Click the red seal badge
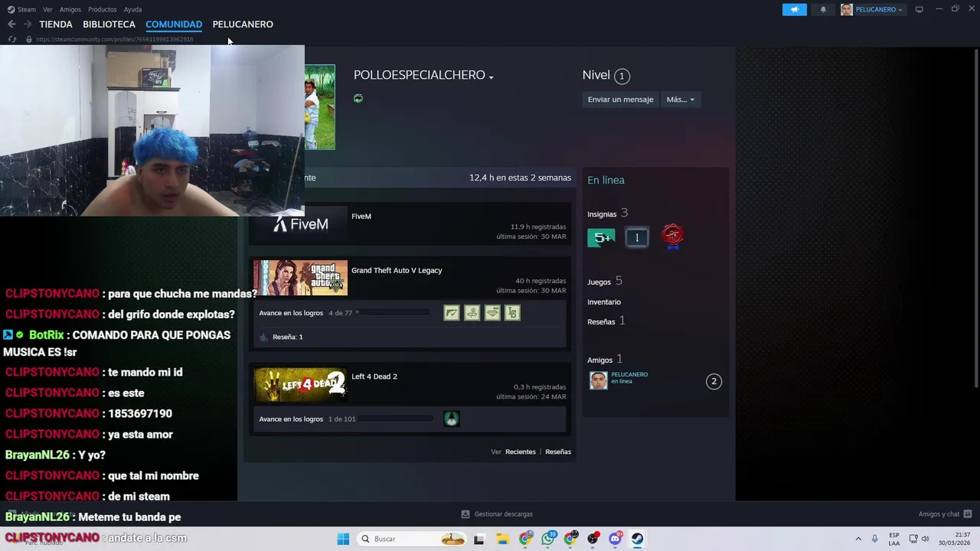Screen dimensions: 980x551 pyautogui.click(x=672, y=236)
